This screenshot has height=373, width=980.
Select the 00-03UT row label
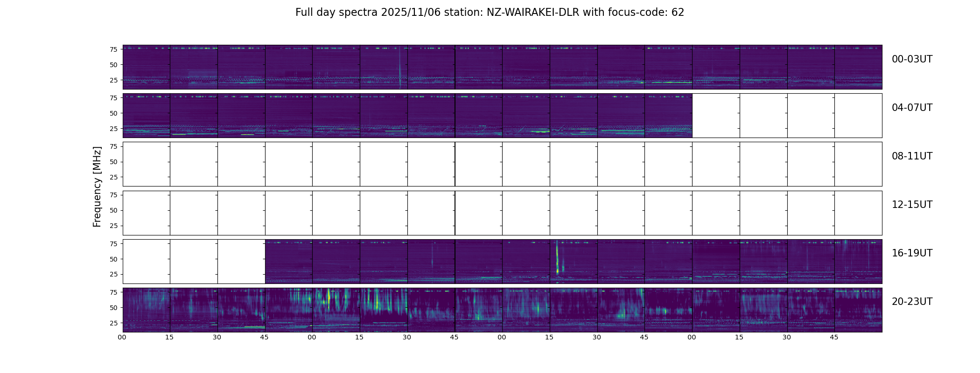912,59
